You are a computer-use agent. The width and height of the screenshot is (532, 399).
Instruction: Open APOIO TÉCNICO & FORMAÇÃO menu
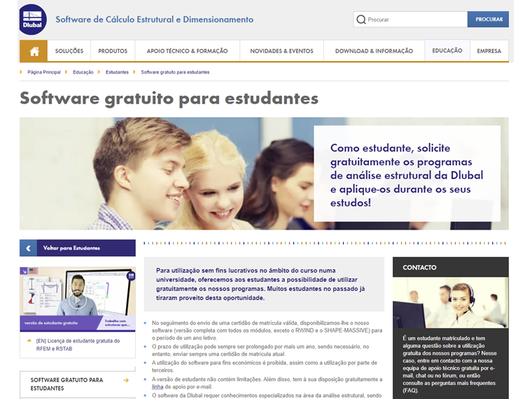tap(188, 51)
